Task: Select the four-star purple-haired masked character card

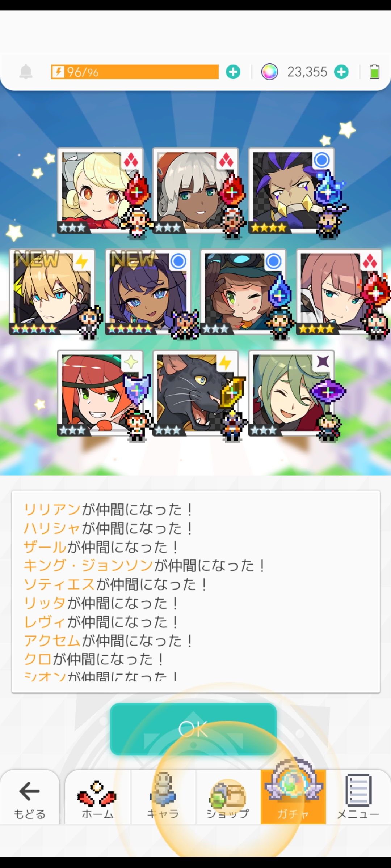Action: (x=291, y=191)
